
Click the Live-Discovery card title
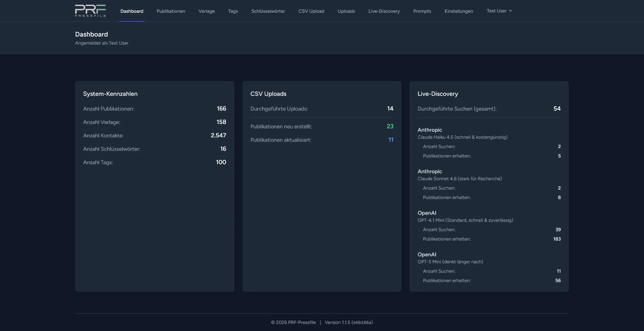[438, 94]
